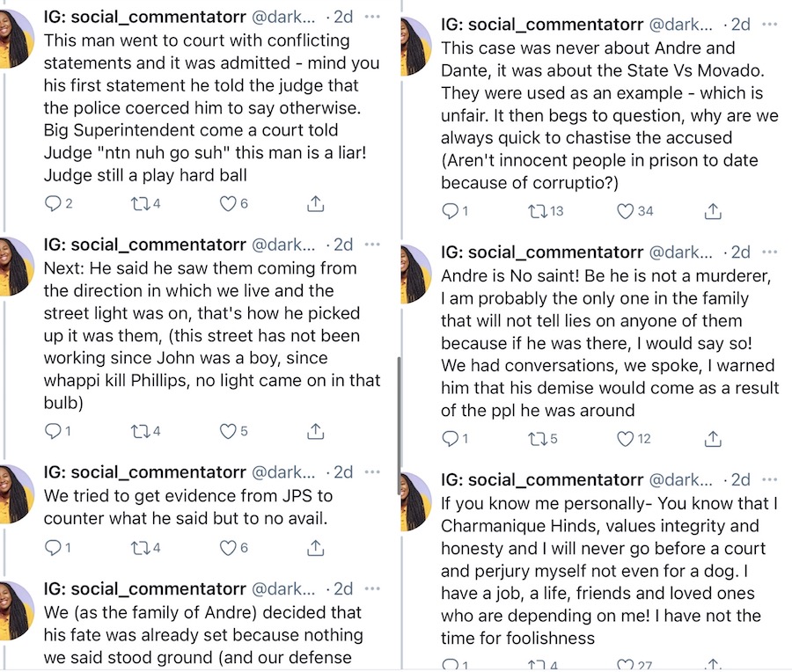Open profile avatar beside street light tweet
This screenshot has width=792, height=672.
click(x=18, y=267)
